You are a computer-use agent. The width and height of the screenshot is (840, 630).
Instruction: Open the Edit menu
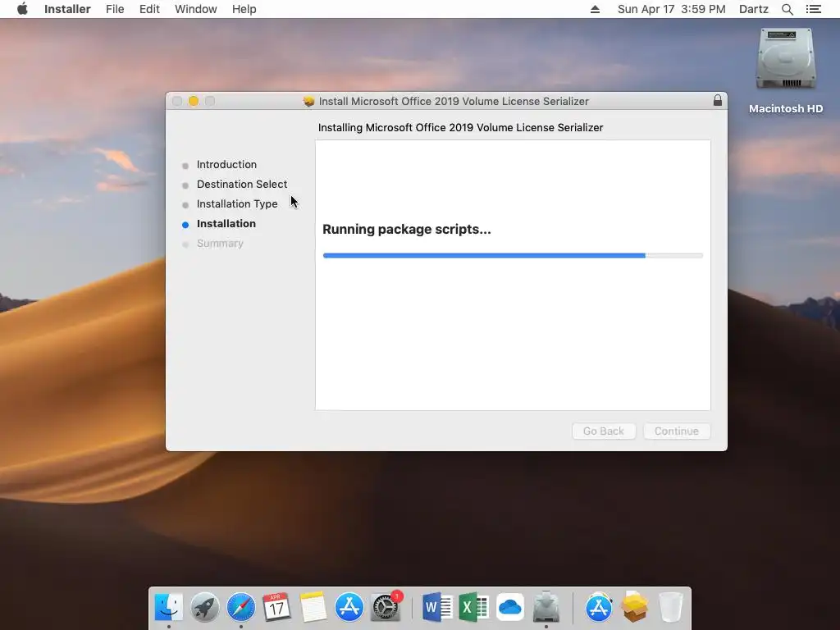click(149, 9)
